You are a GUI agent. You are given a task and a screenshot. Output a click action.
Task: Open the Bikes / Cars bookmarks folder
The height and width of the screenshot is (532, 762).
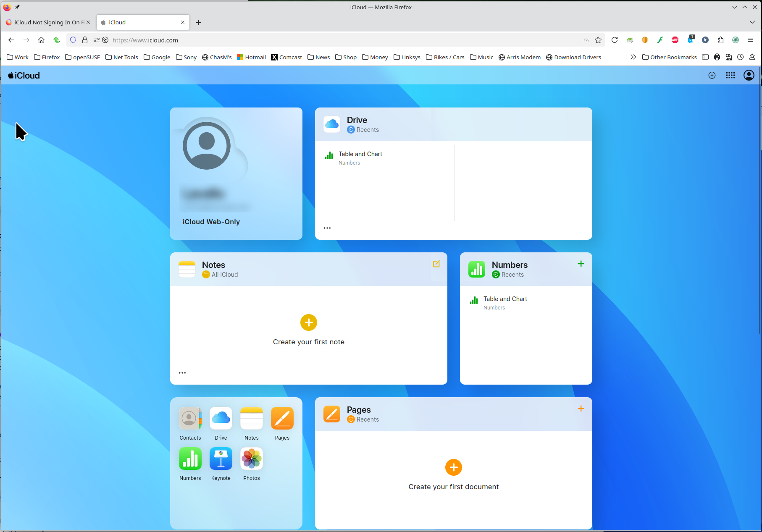[445, 57]
